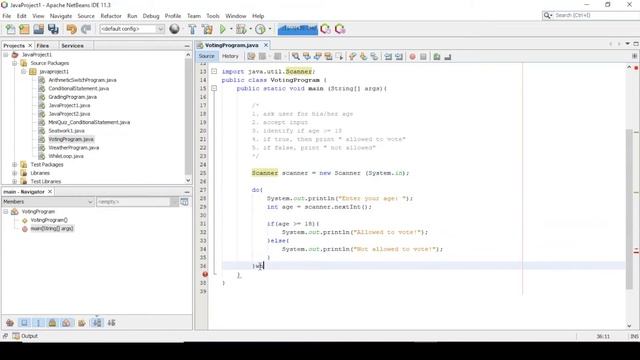Toggle Sort by Source in Navigator
Image resolution: width=640 pixels, height=360 pixels.
coord(111,323)
